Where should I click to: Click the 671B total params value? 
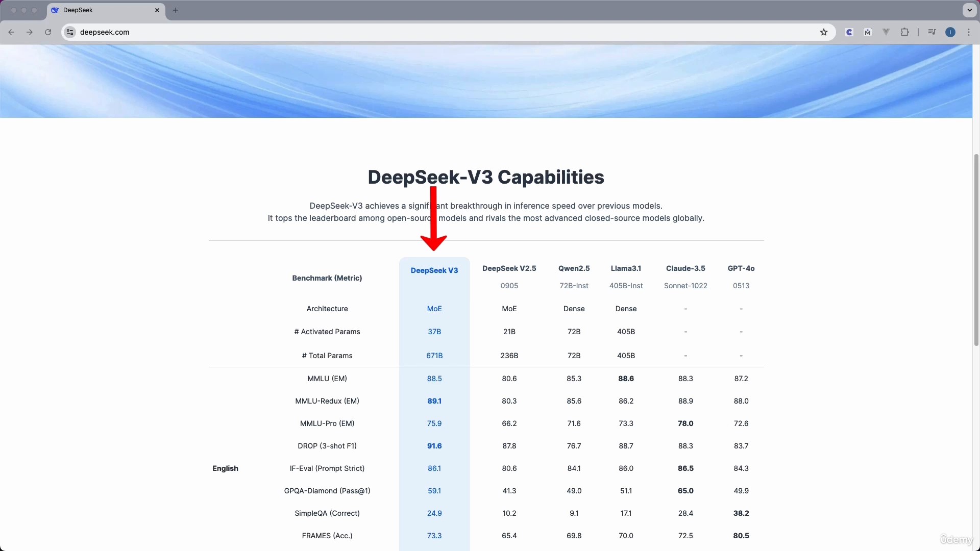pyautogui.click(x=434, y=356)
